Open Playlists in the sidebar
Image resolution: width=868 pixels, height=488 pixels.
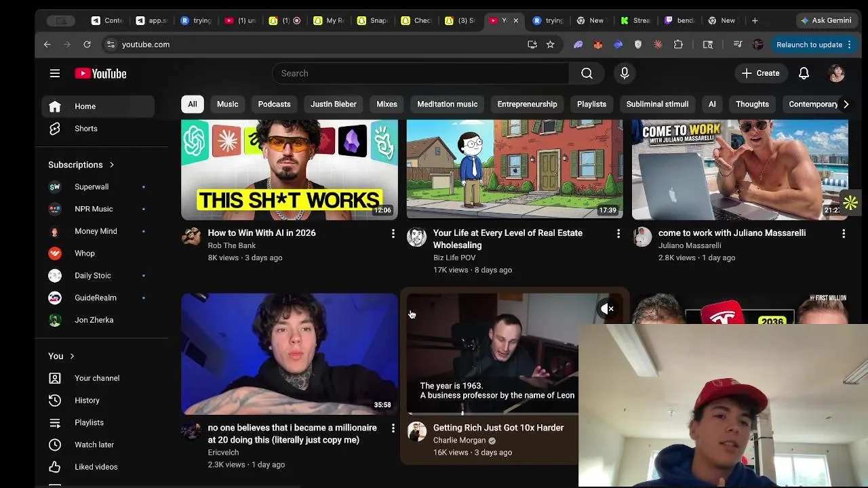tap(98, 422)
